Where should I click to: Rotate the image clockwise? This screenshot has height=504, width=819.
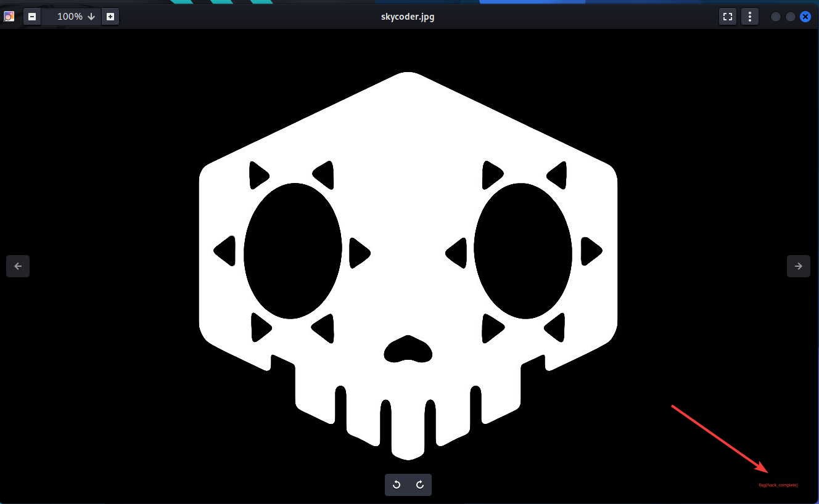(420, 485)
